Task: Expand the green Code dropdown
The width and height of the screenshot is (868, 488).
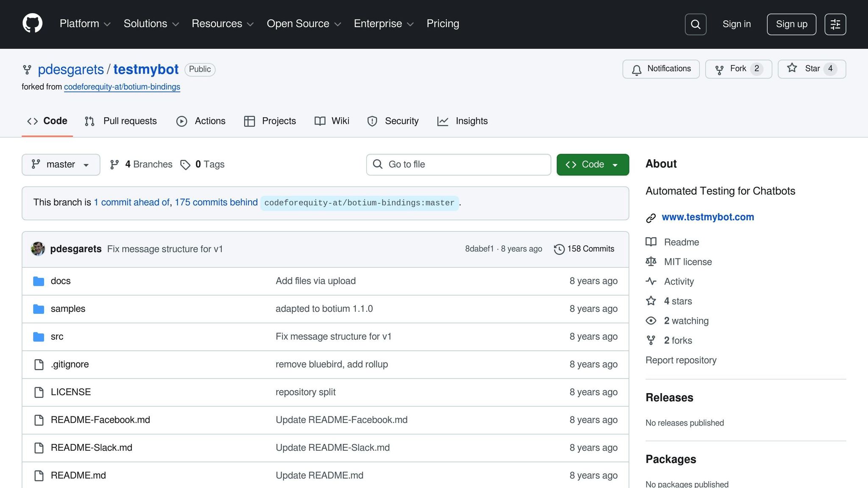Action: 593,164
